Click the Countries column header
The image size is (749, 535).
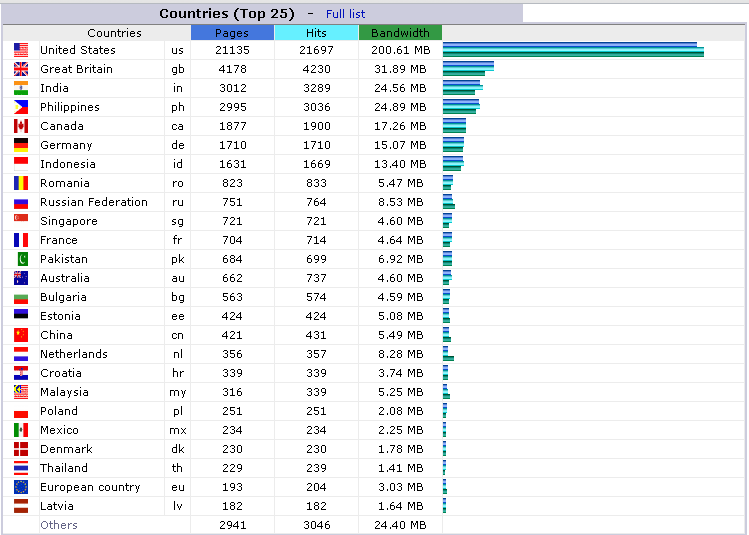(x=114, y=33)
